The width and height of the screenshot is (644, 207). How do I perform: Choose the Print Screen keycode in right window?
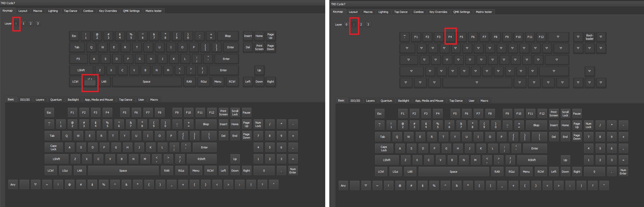pos(554,114)
